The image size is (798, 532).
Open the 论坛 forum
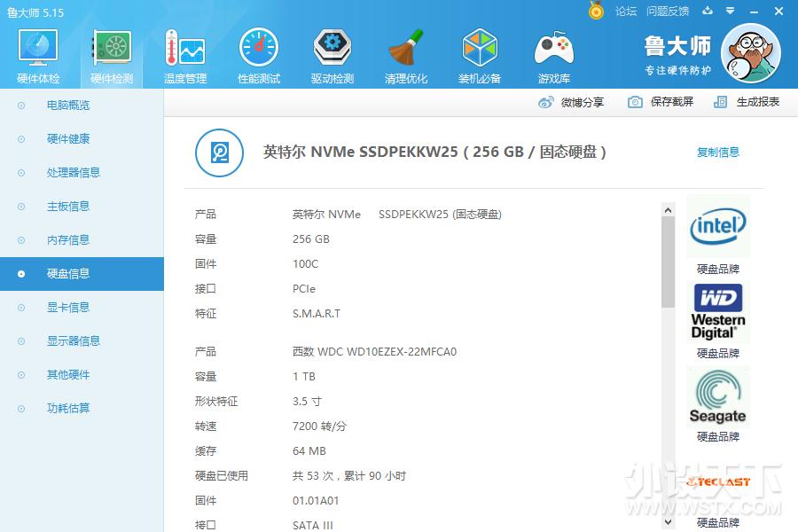coord(627,12)
